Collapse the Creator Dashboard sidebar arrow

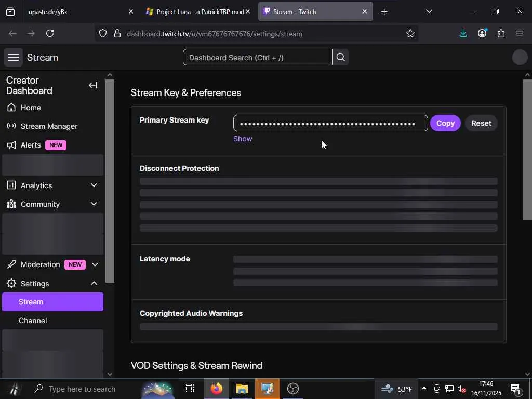point(93,85)
